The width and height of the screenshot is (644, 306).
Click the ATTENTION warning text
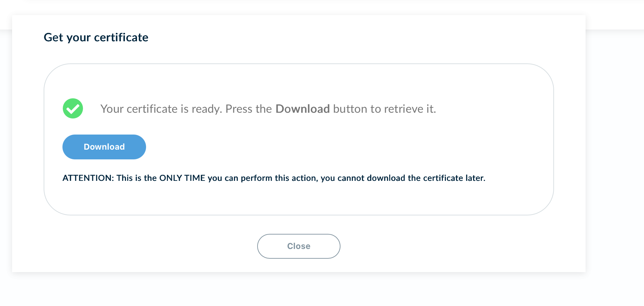click(274, 178)
